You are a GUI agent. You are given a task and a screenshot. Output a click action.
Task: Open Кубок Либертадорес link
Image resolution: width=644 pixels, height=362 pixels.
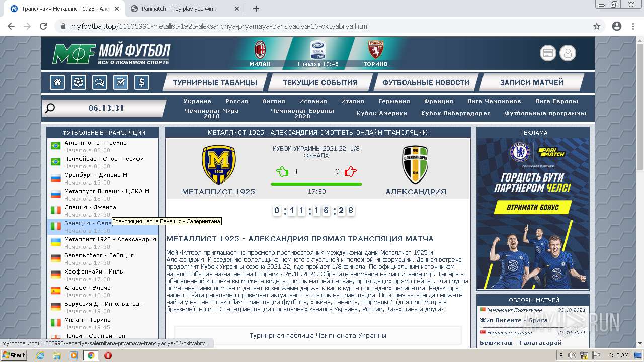point(455,113)
